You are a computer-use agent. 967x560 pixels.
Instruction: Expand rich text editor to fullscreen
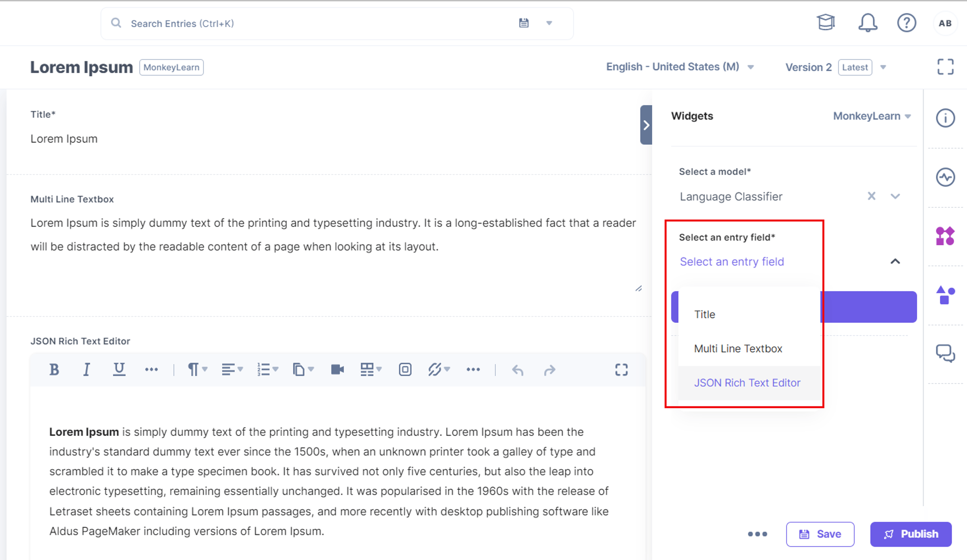[621, 370]
